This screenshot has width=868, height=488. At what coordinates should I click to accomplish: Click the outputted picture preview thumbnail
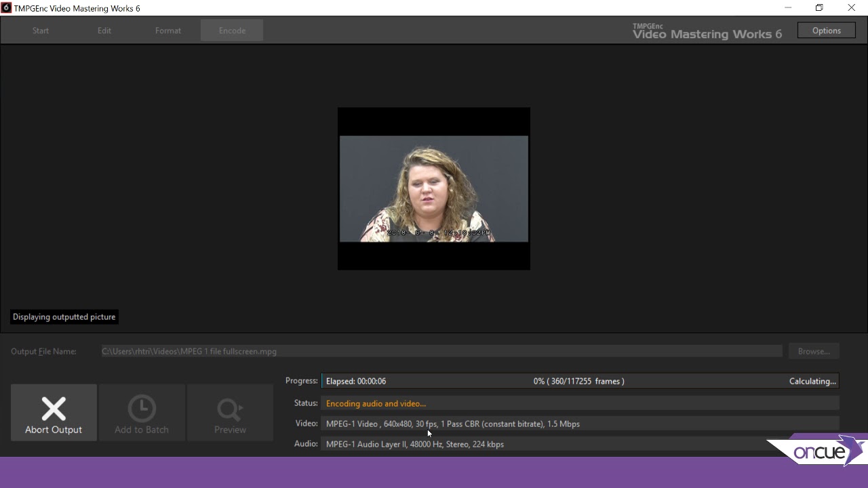coord(434,188)
